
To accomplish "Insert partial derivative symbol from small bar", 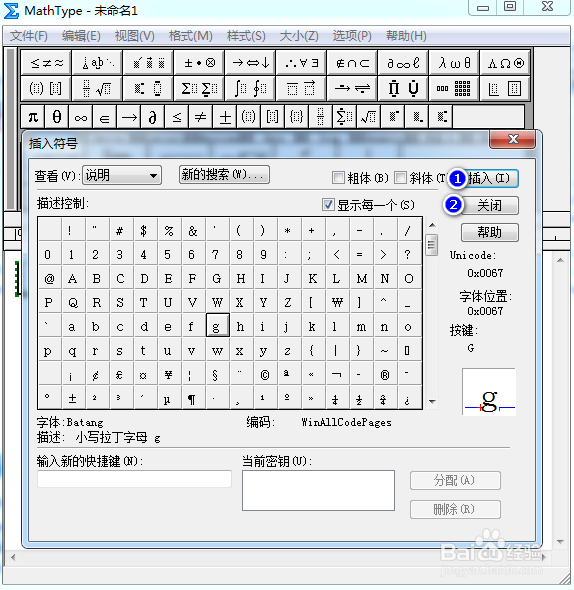I will (x=152, y=117).
